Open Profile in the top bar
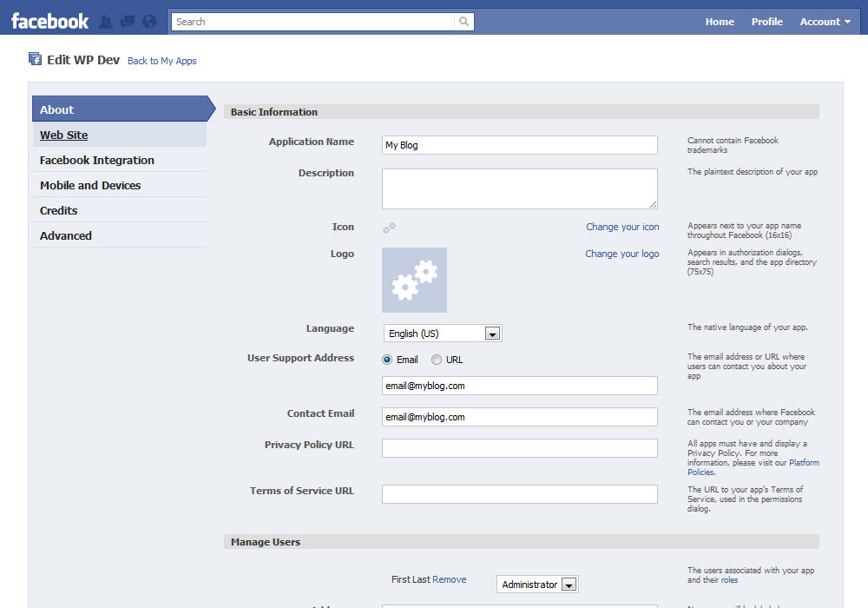The image size is (868, 608). [766, 22]
